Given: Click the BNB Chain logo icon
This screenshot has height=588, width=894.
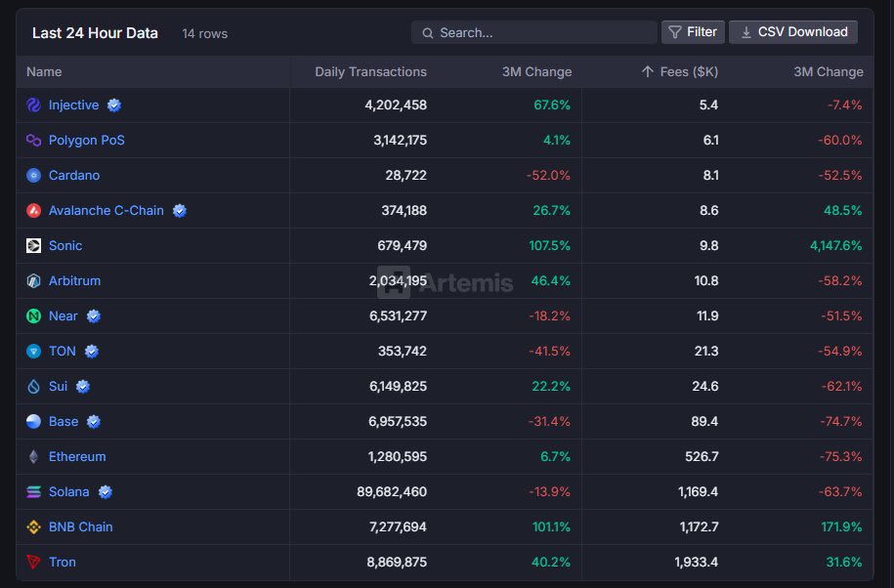Looking at the screenshot, I should click(33, 527).
